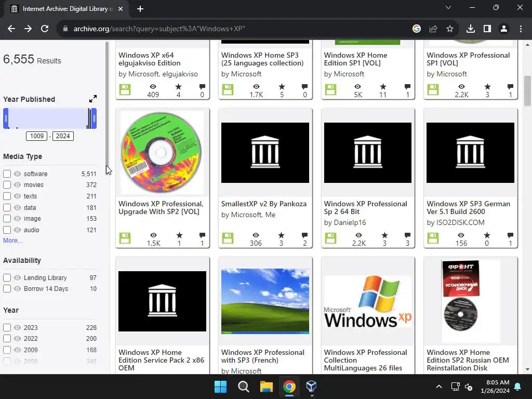
Task: Click software floppy icon on SmallestXP card
Action: [228, 238]
